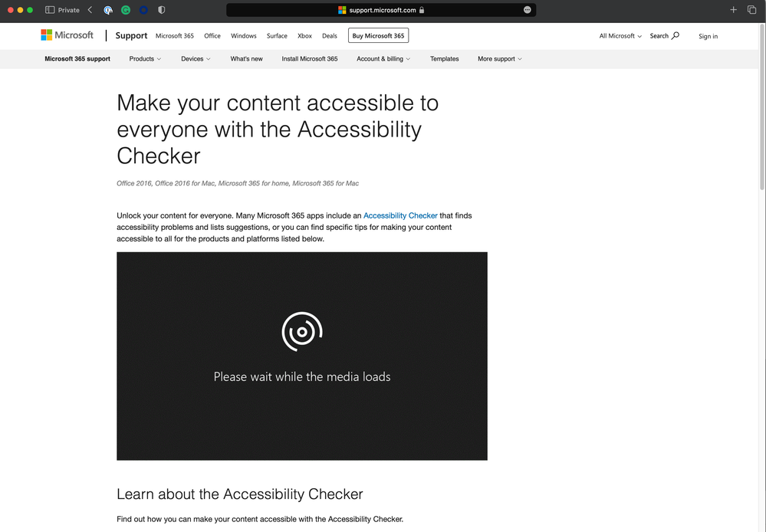Expand Account & billing dropdown
Screen dimensions: 766x532
point(383,58)
